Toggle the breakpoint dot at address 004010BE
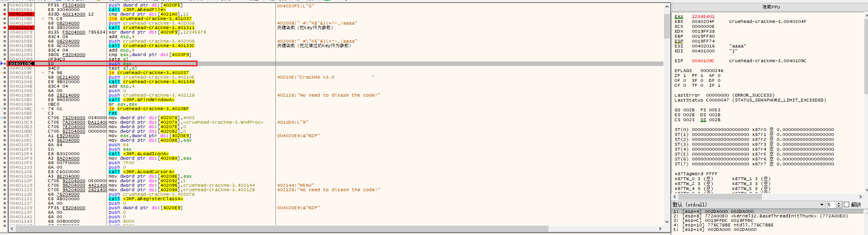Viewport: 868px width, 235px height. [5, 113]
